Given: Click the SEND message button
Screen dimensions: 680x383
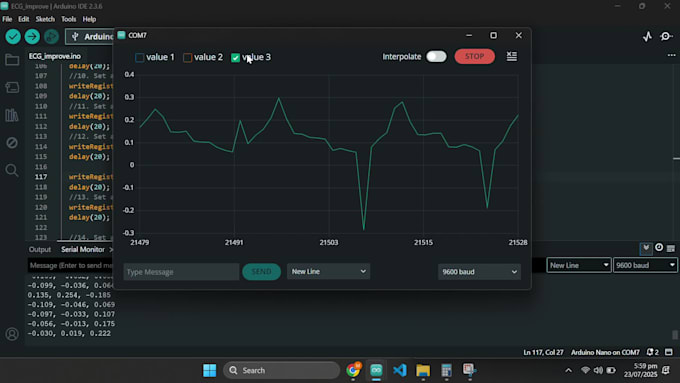Looking at the screenshot, I should tap(261, 272).
